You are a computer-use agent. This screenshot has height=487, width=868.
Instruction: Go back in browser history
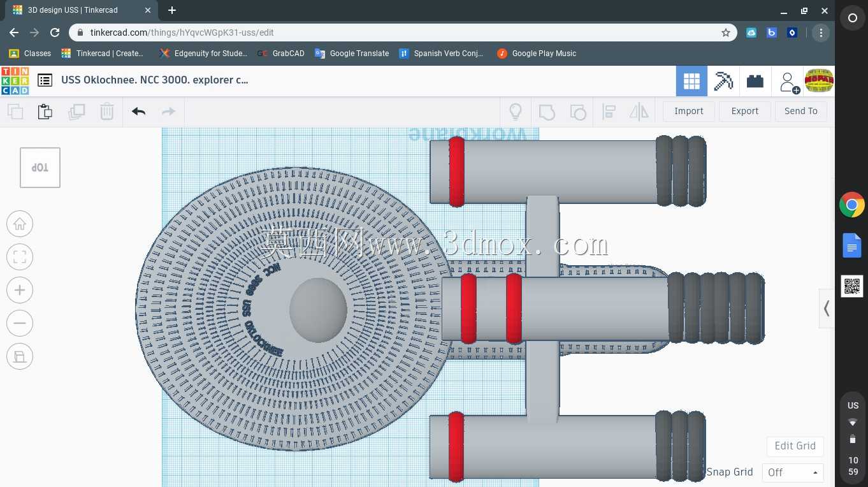(14, 33)
